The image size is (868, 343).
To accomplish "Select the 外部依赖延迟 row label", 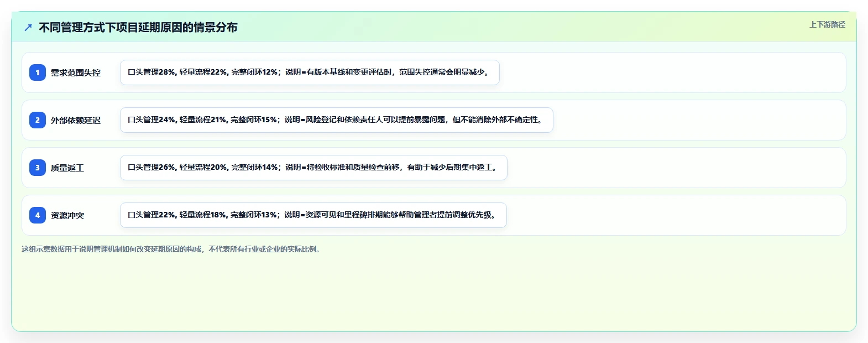I will [x=76, y=120].
